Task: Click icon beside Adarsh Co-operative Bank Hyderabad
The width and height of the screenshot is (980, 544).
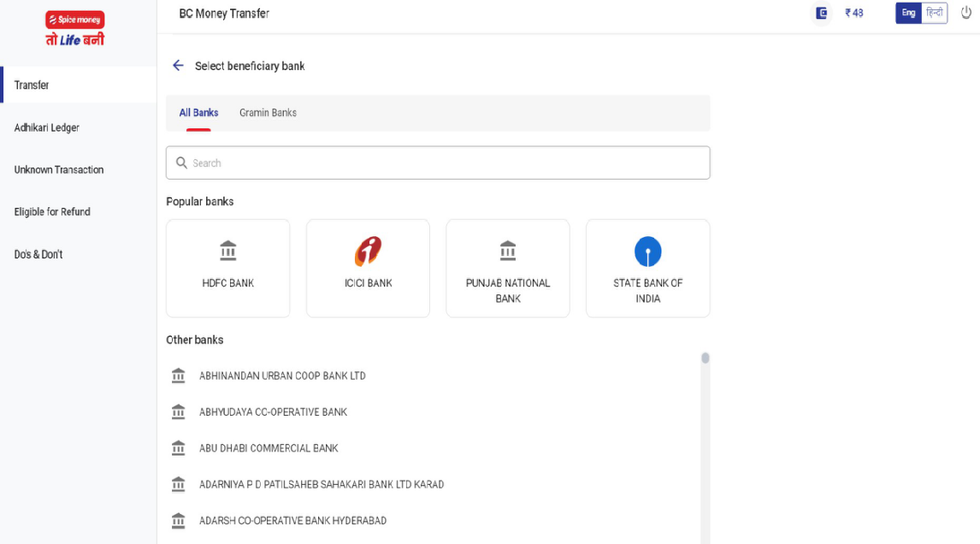Action: [x=178, y=520]
